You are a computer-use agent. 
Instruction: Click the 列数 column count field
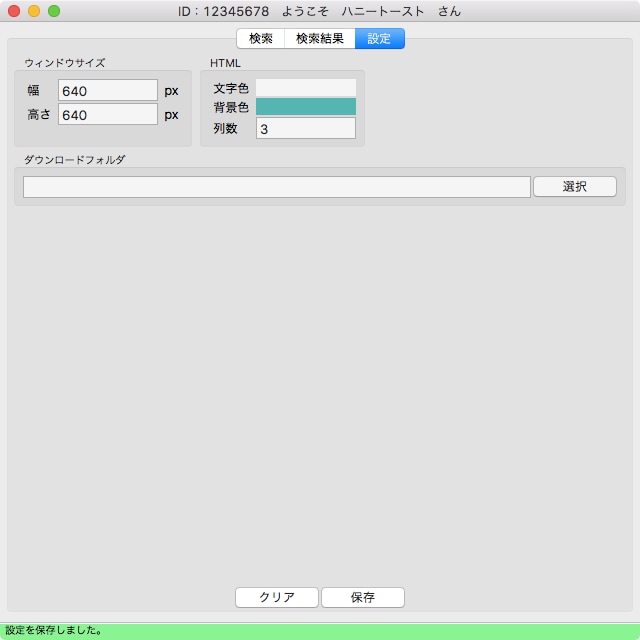coord(306,128)
